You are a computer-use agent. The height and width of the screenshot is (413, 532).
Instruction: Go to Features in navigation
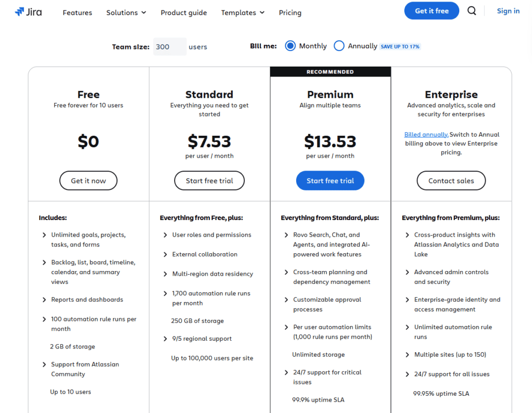pos(77,12)
